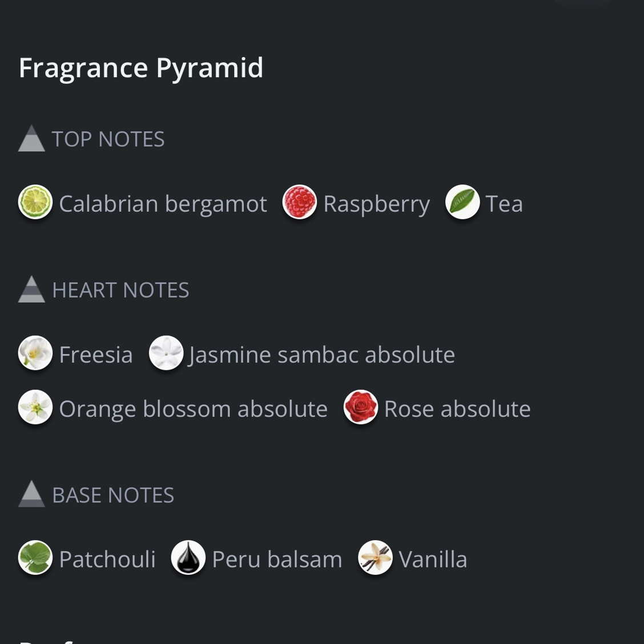Select the Jasmine sambac absolute icon
This screenshot has height=644, width=644.
point(166,353)
